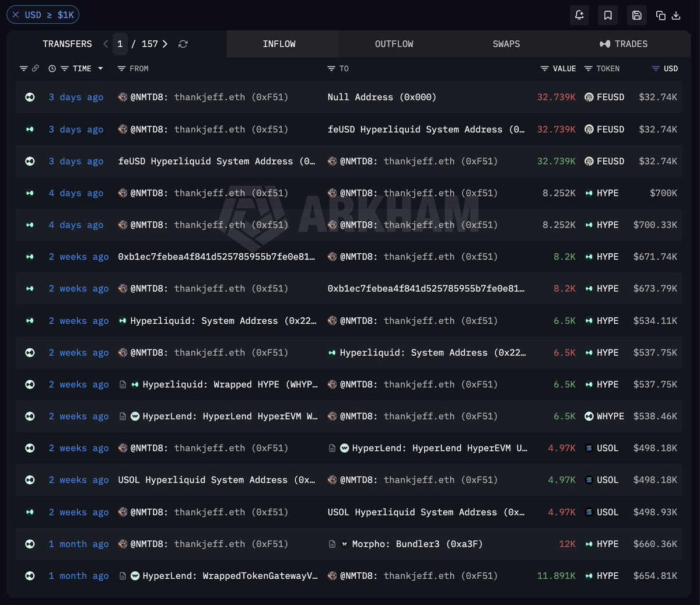700x605 pixels.
Task: Click value 11.891K in last row
Action: pyautogui.click(x=556, y=576)
